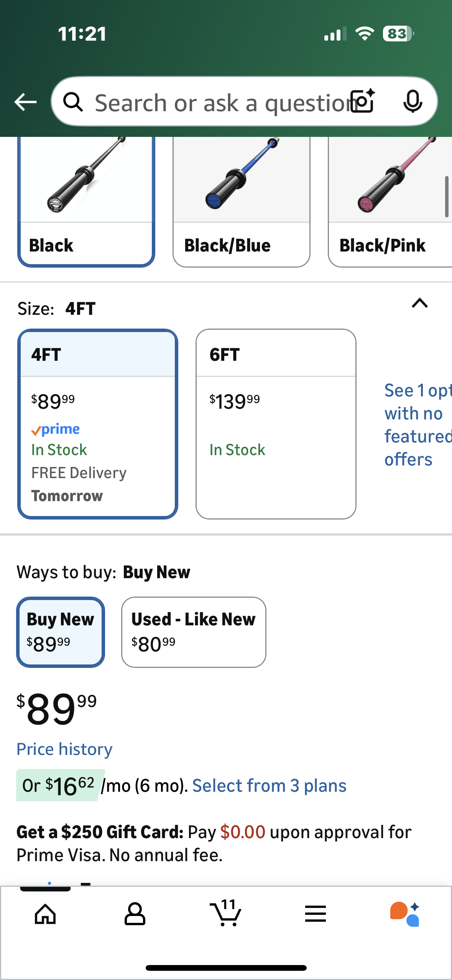Open the Price history link
This screenshot has height=980, width=452.
(64, 749)
